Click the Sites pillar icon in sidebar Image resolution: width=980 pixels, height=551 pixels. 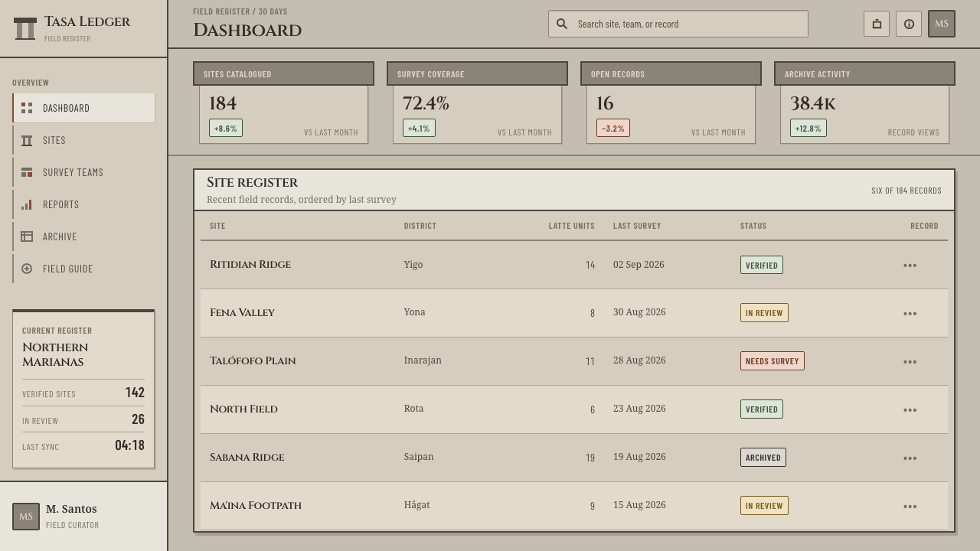[27, 140]
